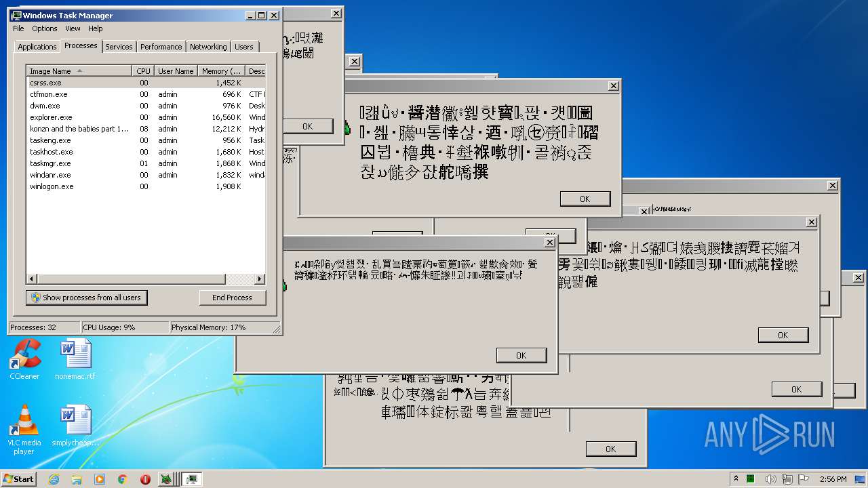Click OK in the bottom-most dialog
This screenshot has height=488, width=868.
point(610,449)
